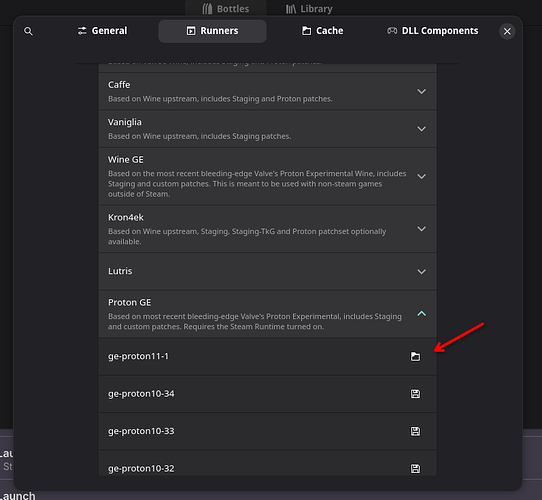Download ge-proton10-32 runner

pyautogui.click(x=415, y=469)
